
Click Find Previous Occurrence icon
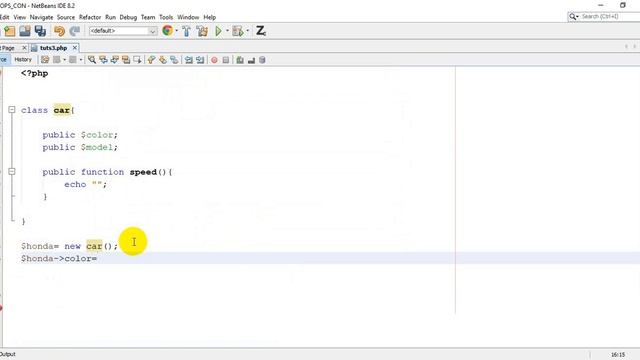103,60
